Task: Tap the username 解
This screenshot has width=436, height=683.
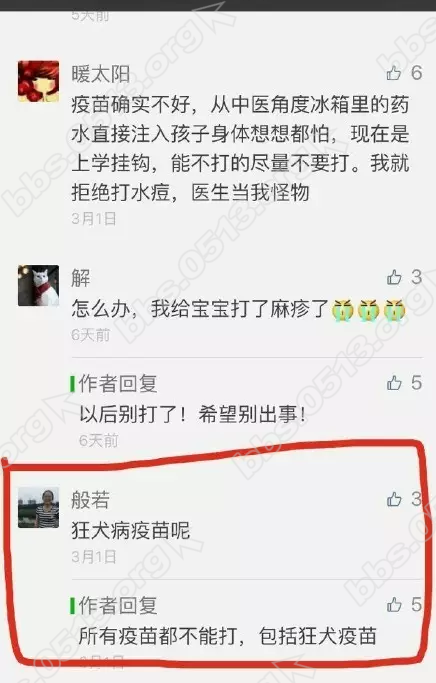Action: (x=81, y=278)
